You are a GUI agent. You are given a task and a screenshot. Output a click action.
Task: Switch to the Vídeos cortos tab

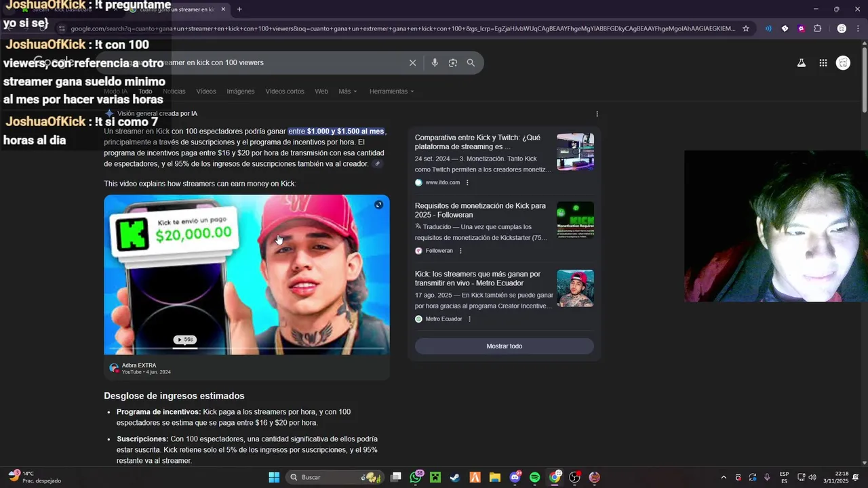pyautogui.click(x=285, y=91)
